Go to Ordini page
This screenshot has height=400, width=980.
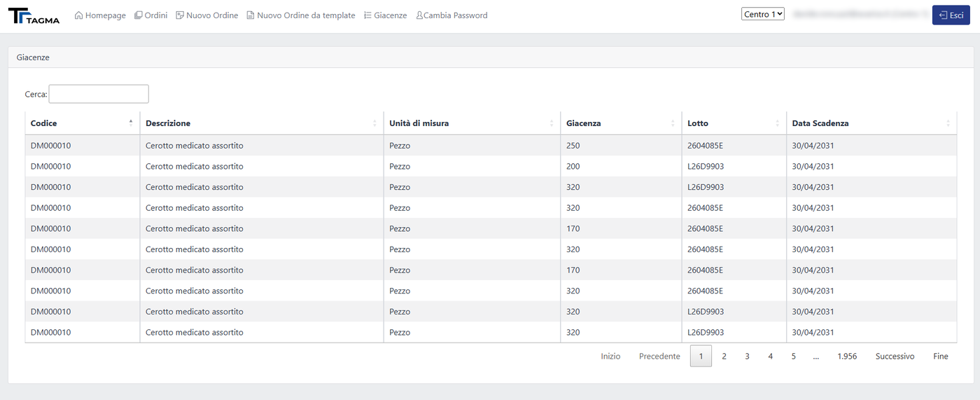pyautogui.click(x=150, y=15)
